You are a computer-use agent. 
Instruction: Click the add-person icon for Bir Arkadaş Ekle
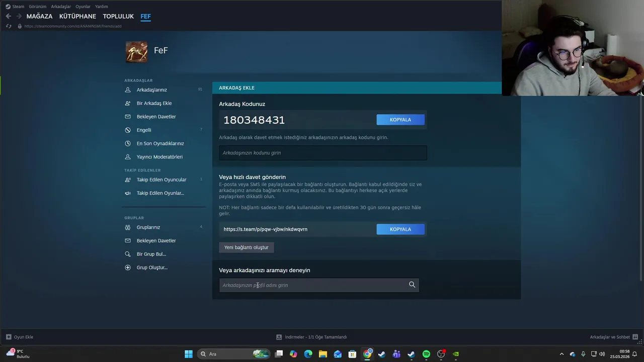(x=127, y=103)
